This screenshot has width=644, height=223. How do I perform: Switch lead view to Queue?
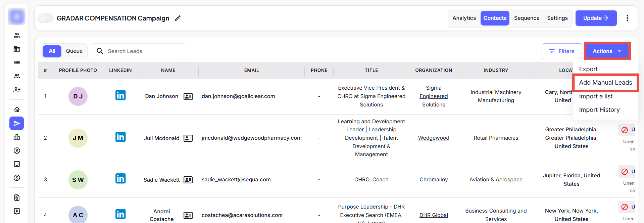[74, 51]
